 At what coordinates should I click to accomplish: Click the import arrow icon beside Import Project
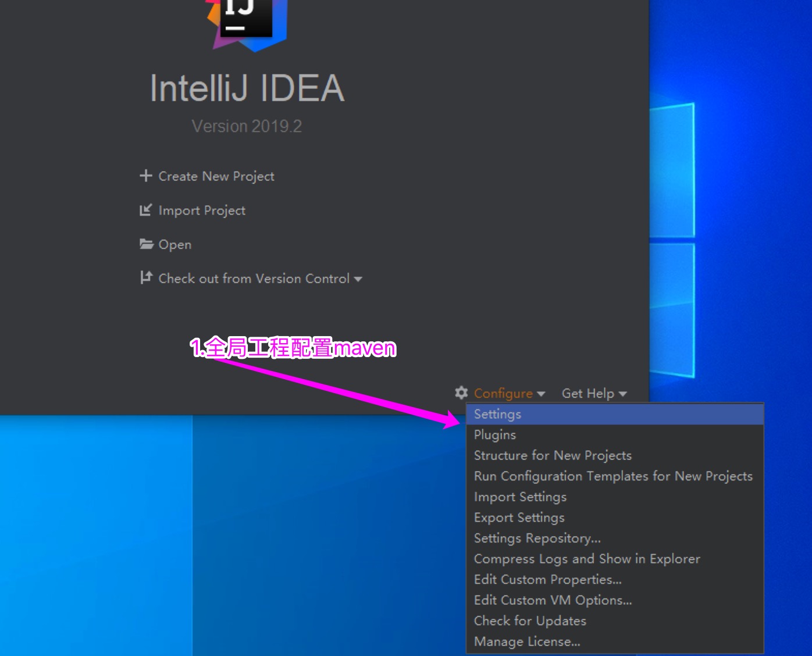pos(146,210)
